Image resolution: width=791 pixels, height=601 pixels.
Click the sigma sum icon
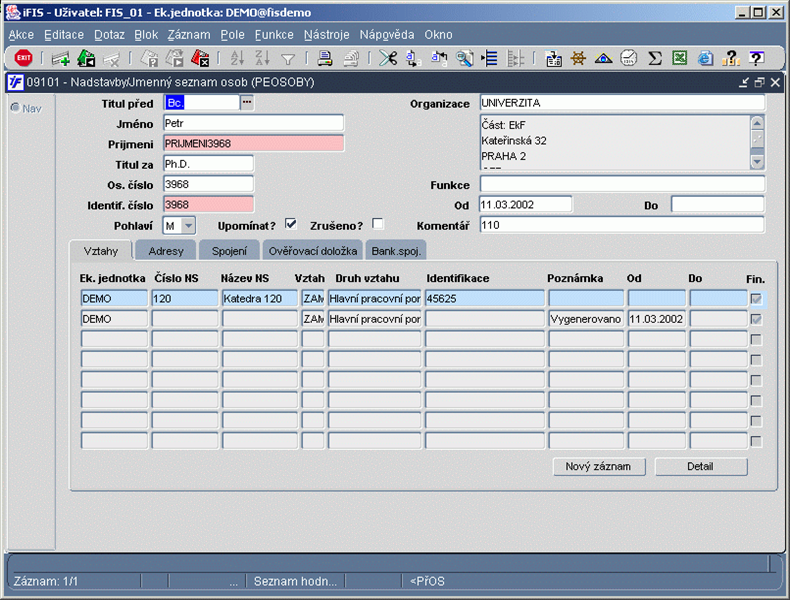pyautogui.click(x=654, y=59)
